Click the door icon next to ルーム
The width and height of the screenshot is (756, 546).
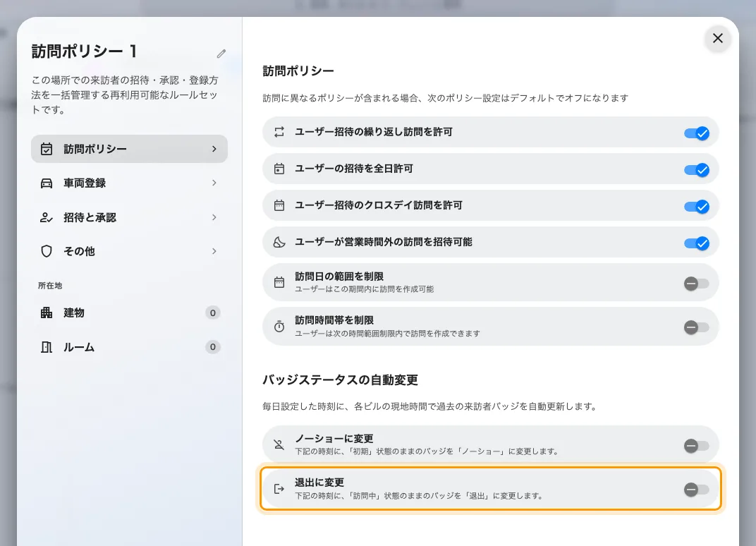coord(47,347)
